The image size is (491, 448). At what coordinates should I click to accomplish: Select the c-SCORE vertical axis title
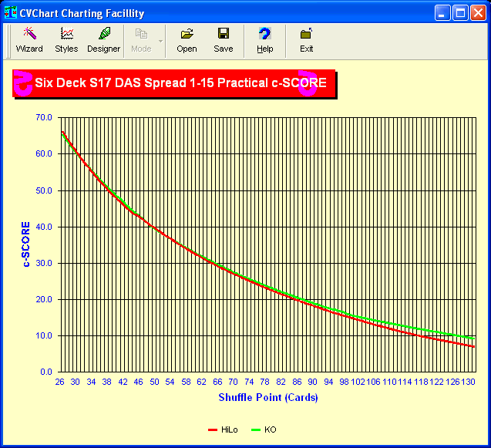pyautogui.click(x=26, y=244)
